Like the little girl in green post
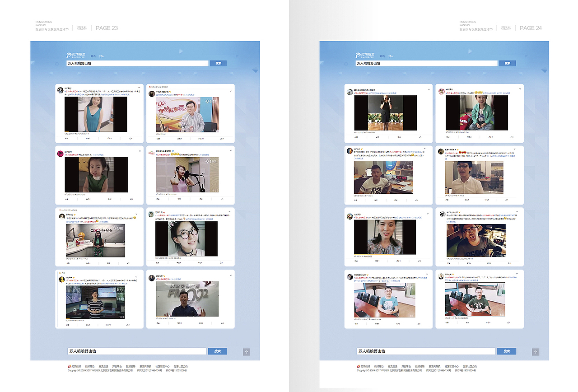Screen dimensions: 578x392 coord(131,199)
